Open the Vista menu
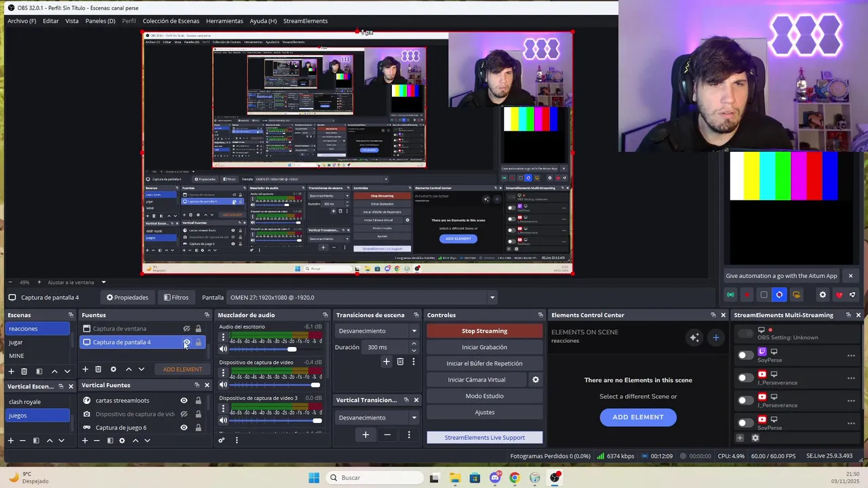Image resolution: width=868 pixels, height=488 pixels. [72, 21]
